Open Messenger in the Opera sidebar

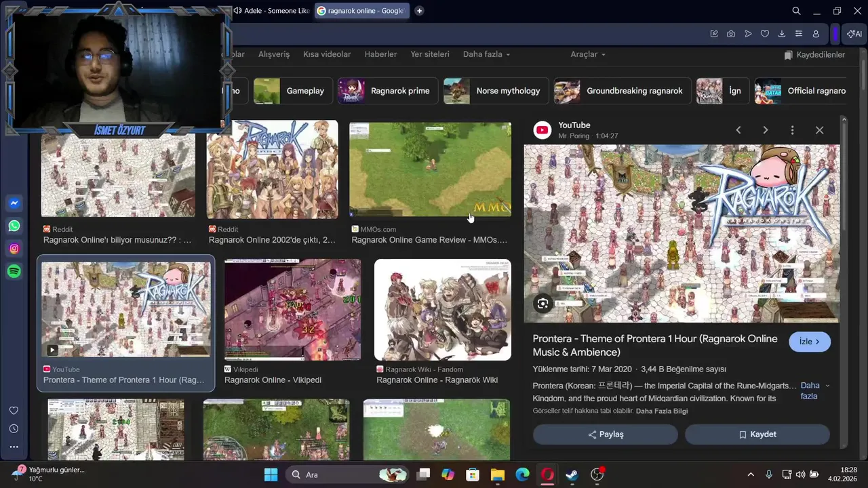(x=14, y=203)
